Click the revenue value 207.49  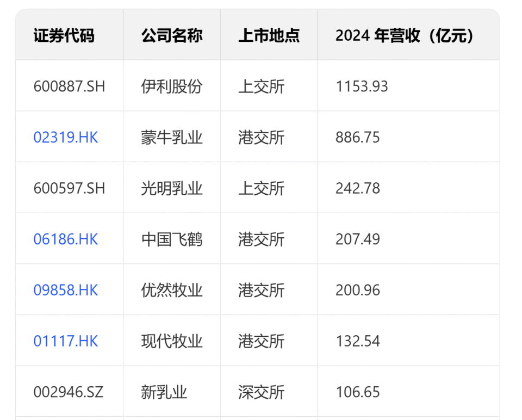click(358, 239)
